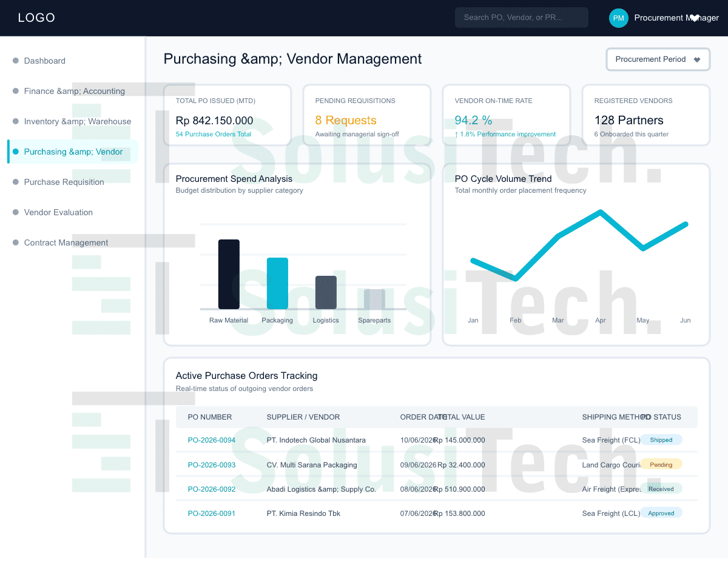Open purchase order PO-2026-0093
728x582 pixels.
[212, 465]
